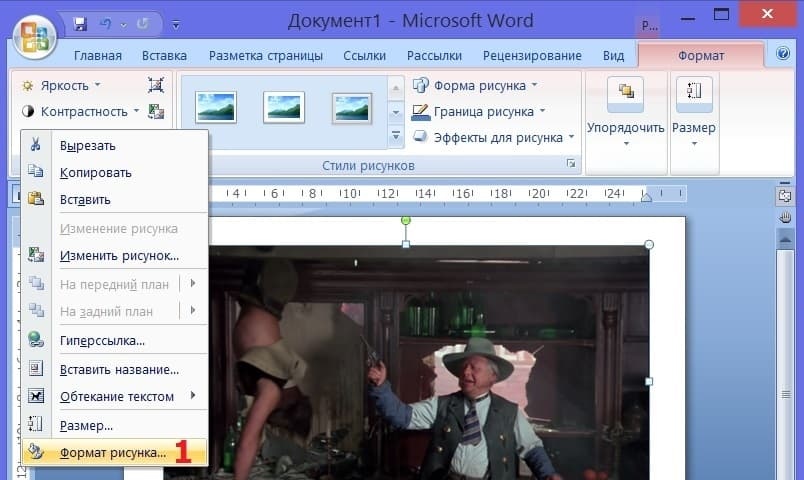Image resolution: width=804 pixels, height=480 pixels.
Task: Click the picture's right middle sizing handle
Action: 649,382
